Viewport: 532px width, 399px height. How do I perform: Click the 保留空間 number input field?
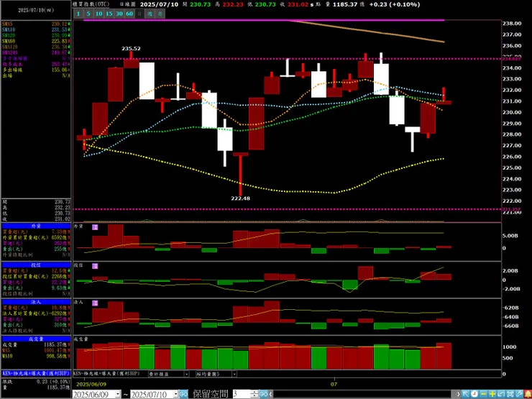pyautogui.click(x=242, y=394)
